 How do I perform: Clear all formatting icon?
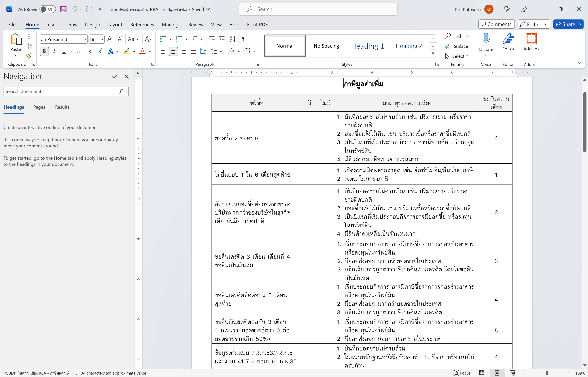pyautogui.click(x=148, y=39)
